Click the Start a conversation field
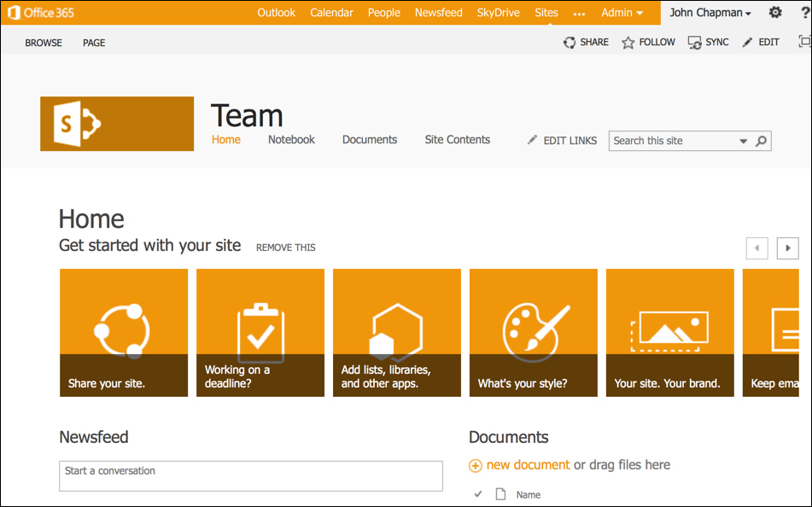Viewport: 812px width, 507px height. (x=250, y=475)
